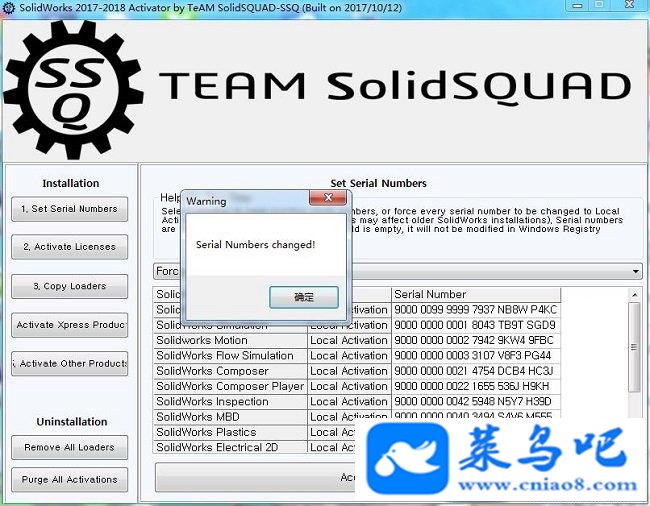Click Local Activation cell for SolidWorks Composer

coord(349,371)
